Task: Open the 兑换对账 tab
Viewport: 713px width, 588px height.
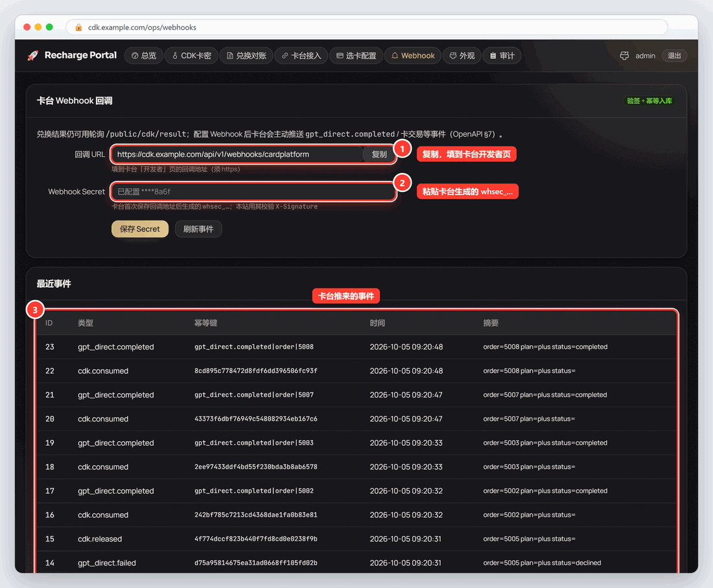Action: pyautogui.click(x=246, y=56)
